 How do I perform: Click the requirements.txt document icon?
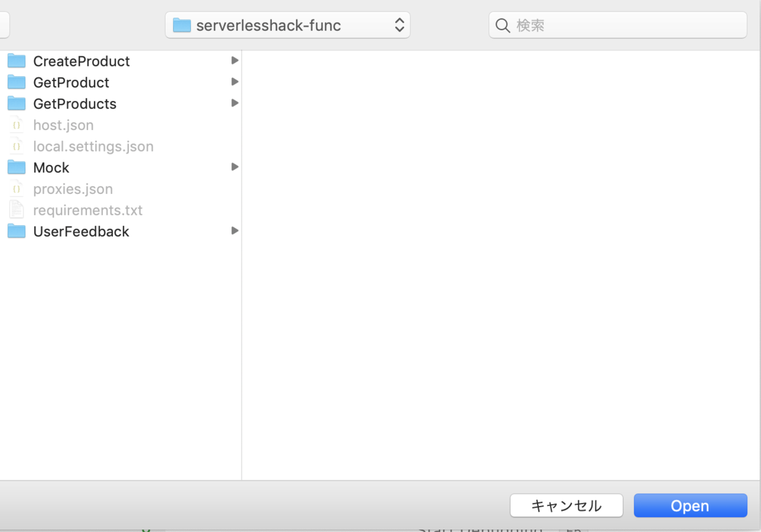[x=16, y=210]
